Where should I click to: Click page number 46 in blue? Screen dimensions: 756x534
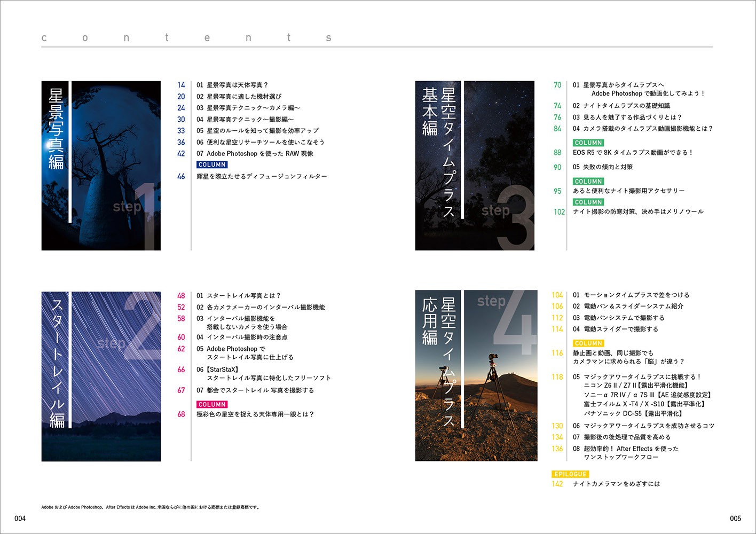[181, 177]
